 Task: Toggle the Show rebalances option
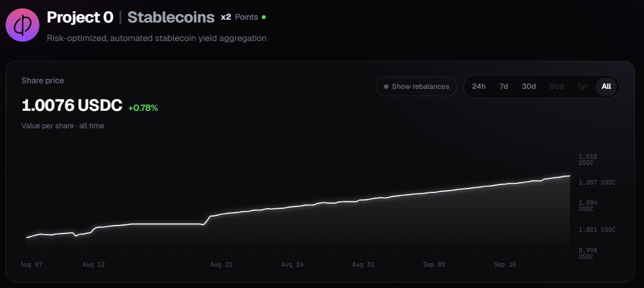[417, 87]
